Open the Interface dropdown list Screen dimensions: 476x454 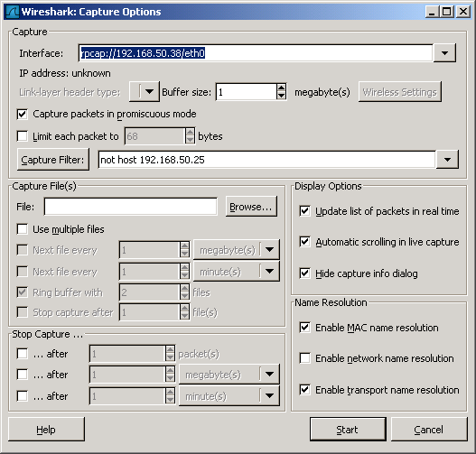pyautogui.click(x=444, y=53)
